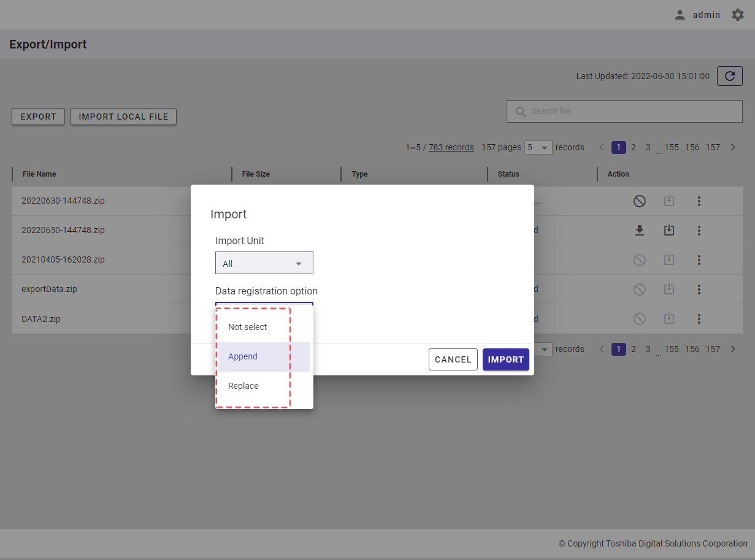Open the records per page dropdown
This screenshot has width=755, height=560.
(x=538, y=147)
